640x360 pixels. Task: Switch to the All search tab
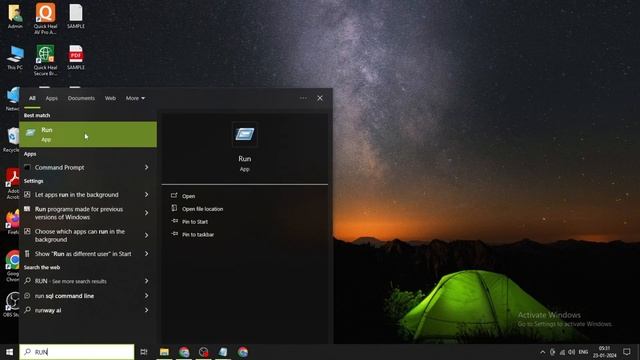(x=32, y=98)
